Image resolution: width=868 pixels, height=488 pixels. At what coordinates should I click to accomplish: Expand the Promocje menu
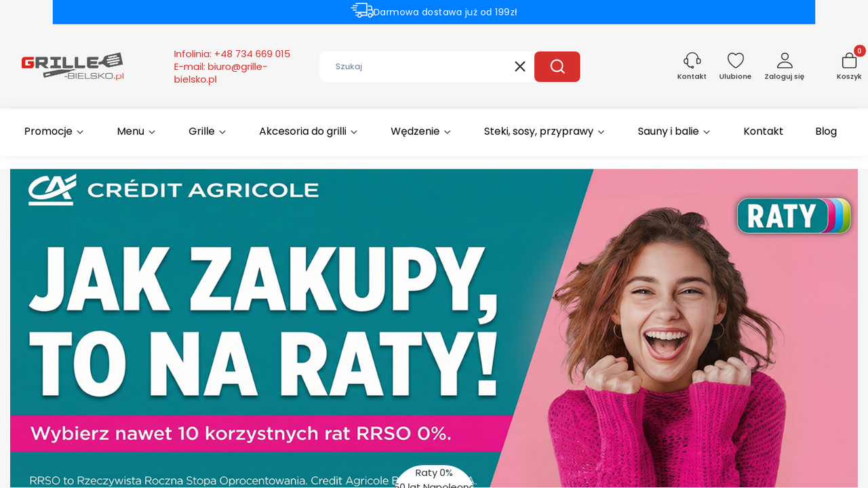coord(54,131)
